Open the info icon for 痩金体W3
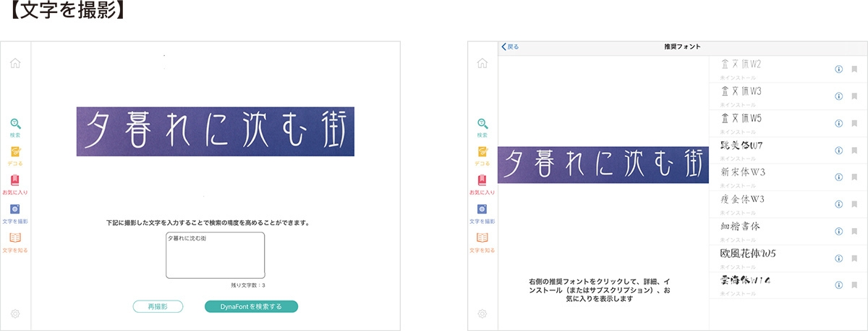 click(838, 204)
